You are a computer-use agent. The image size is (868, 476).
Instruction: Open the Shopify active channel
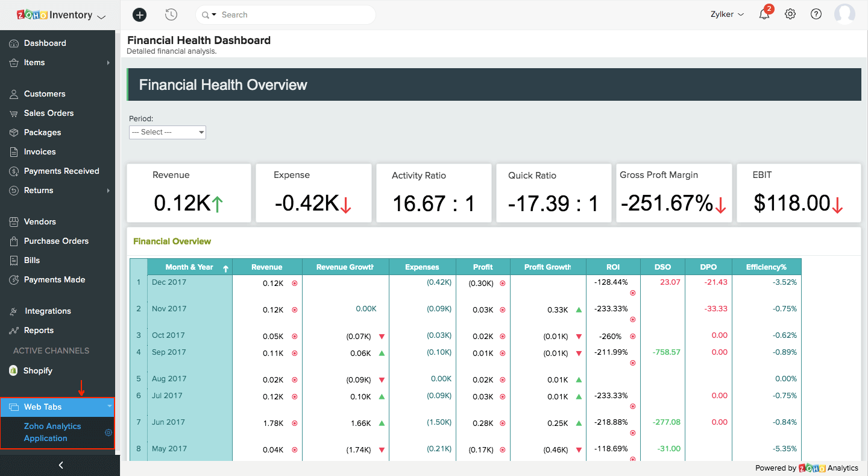(37, 371)
